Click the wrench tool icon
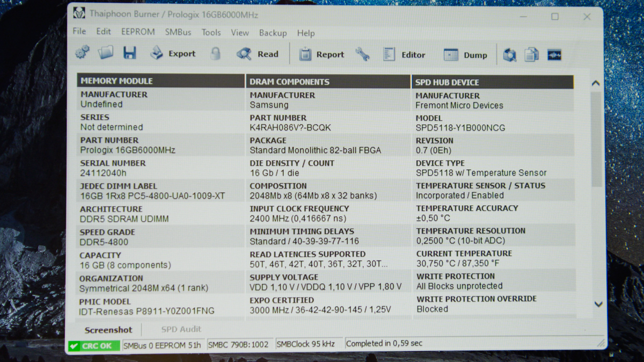Image resolution: width=644 pixels, height=362 pixels. (362, 54)
